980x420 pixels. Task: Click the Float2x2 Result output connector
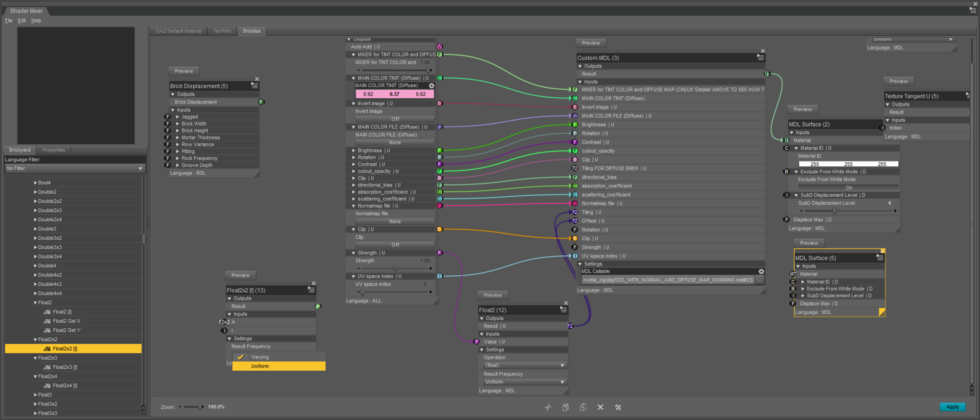tap(318, 306)
